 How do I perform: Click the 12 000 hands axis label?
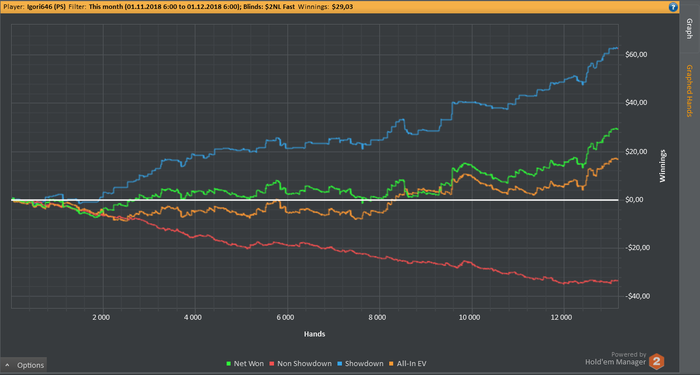tap(561, 317)
